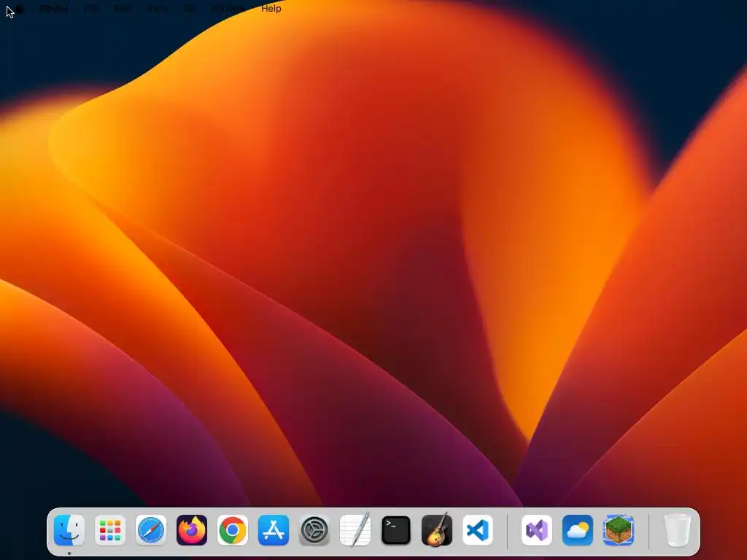Image resolution: width=747 pixels, height=560 pixels.
Task: Open Terminal from the Dock
Action: [396, 530]
